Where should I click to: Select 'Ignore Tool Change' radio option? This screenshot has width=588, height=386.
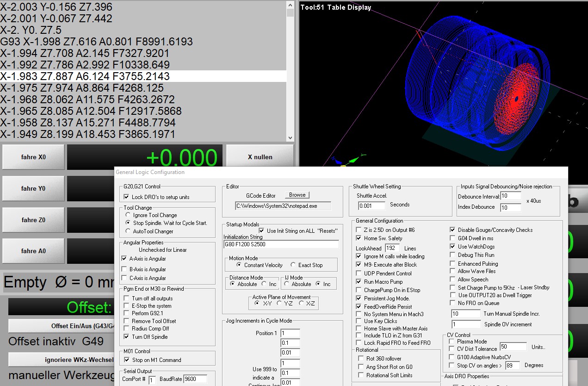(x=128, y=215)
